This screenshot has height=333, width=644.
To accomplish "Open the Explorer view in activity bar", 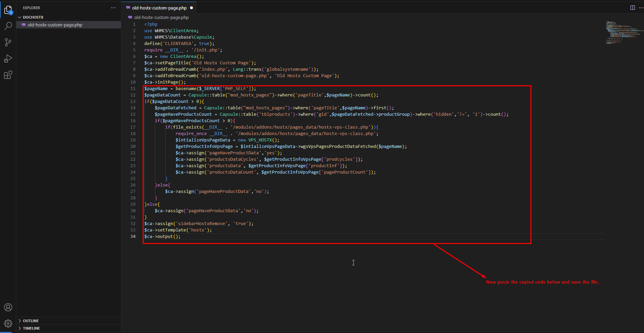I will pyautogui.click(x=8, y=10).
